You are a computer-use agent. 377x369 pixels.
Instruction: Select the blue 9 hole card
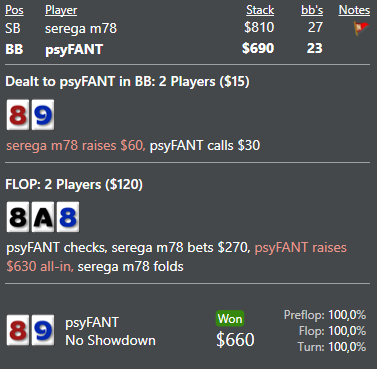43,115
